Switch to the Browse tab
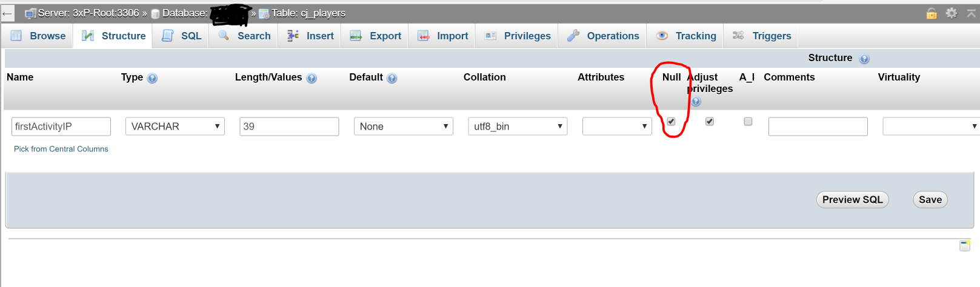 (x=38, y=36)
